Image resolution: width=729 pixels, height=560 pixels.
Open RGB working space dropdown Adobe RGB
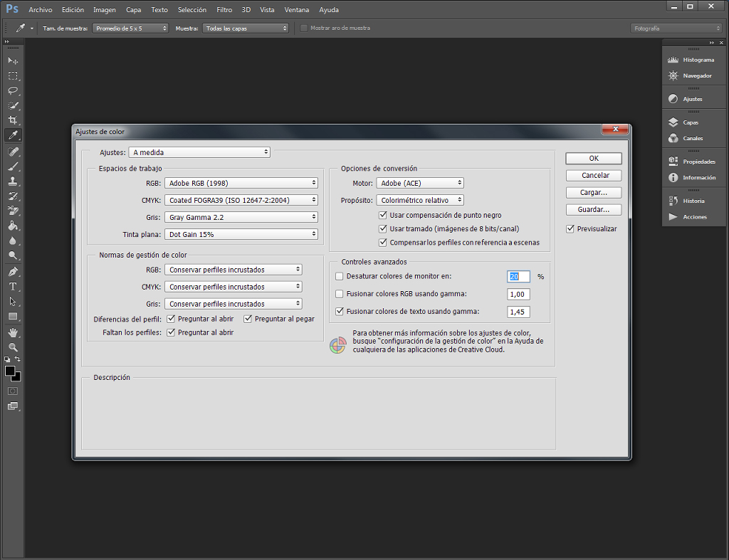tap(241, 183)
